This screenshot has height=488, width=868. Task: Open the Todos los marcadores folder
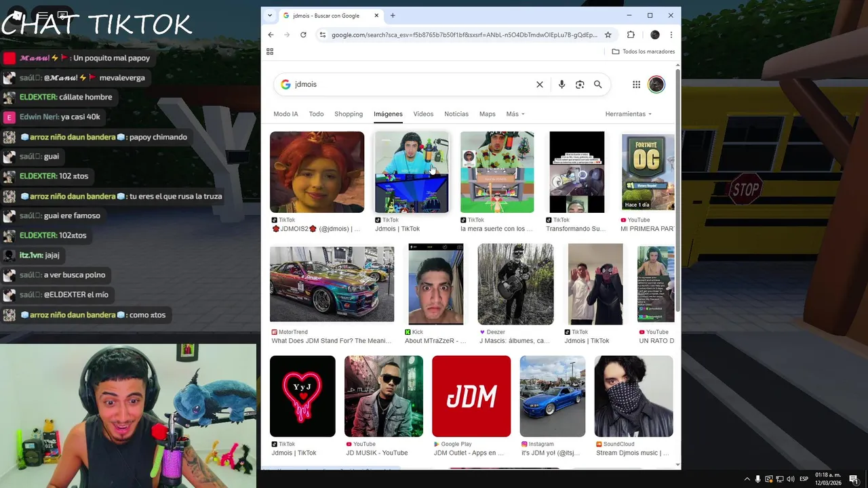click(643, 52)
